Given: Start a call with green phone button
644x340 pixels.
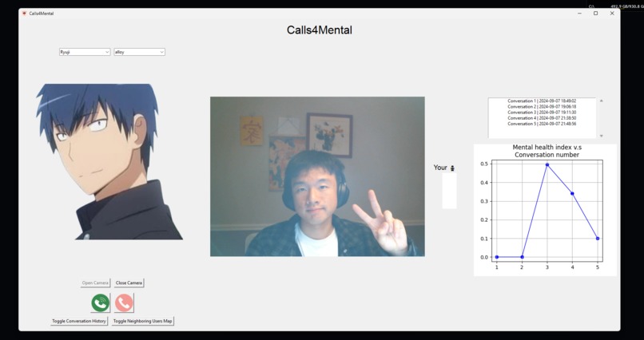Looking at the screenshot, I should coord(101,303).
